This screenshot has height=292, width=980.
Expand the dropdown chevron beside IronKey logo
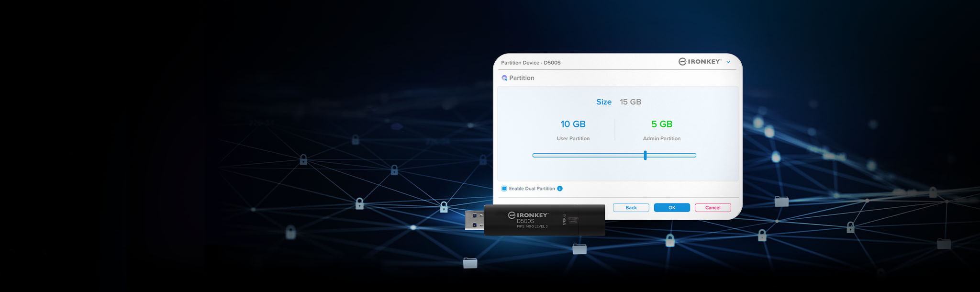(x=728, y=62)
